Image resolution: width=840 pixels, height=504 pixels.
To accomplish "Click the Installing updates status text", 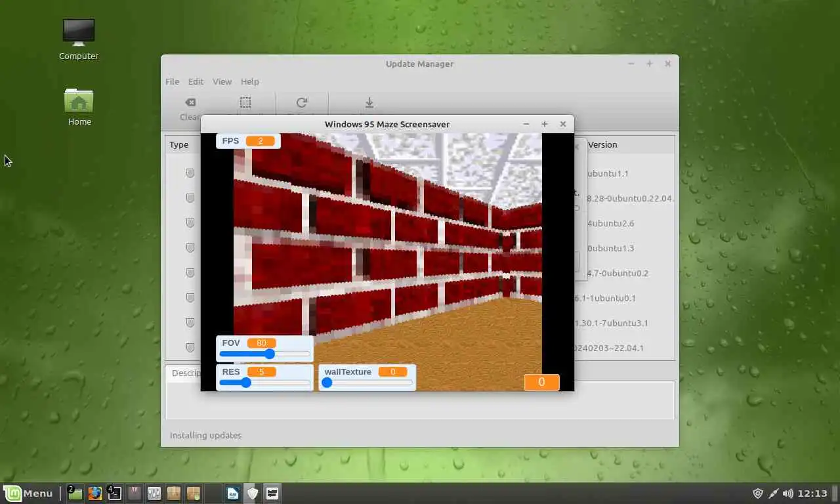I will (x=205, y=436).
